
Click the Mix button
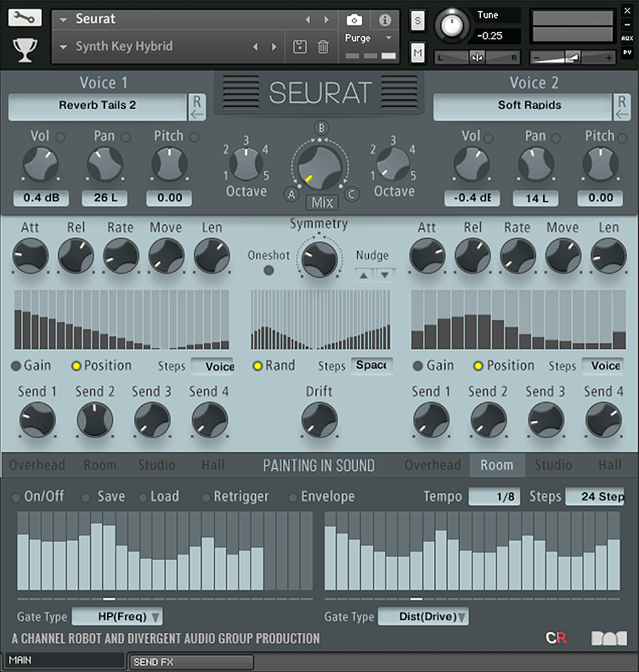tap(322, 202)
